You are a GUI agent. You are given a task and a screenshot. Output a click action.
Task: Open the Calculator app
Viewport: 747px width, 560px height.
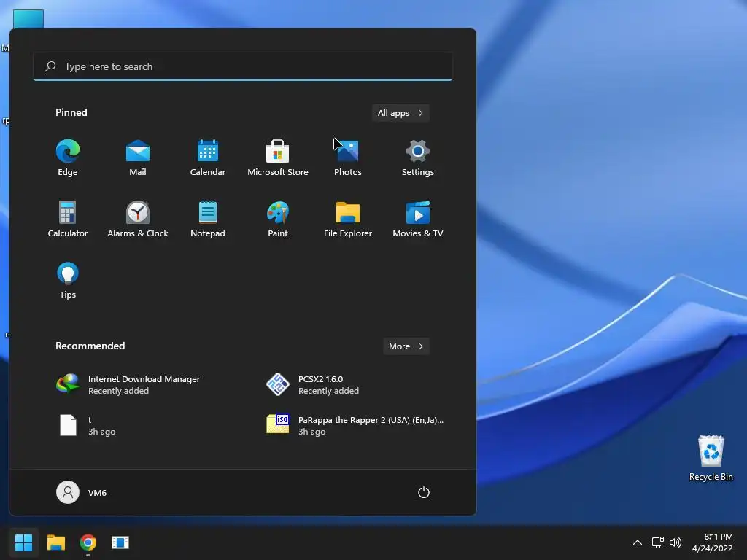pyautogui.click(x=68, y=219)
